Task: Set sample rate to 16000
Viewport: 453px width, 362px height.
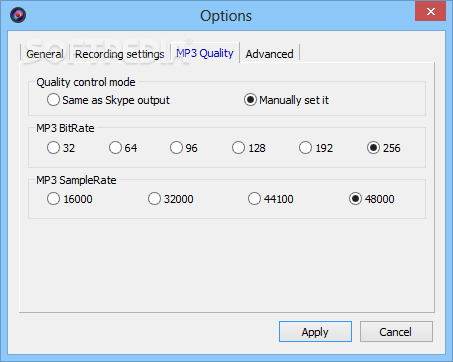Action: (x=70, y=199)
